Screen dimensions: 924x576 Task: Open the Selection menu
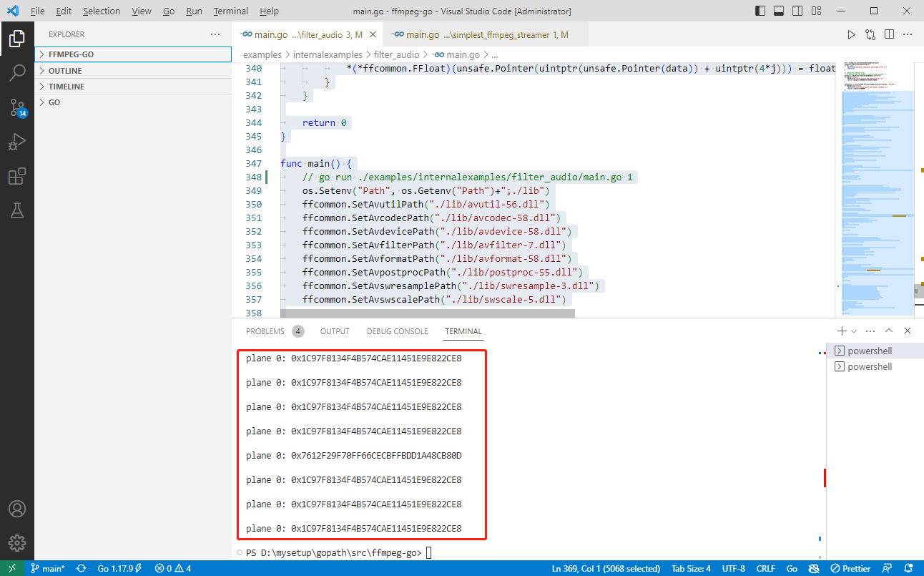pos(102,11)
